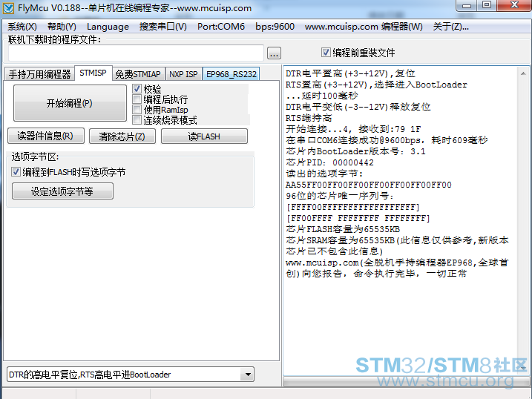Screen dimensions: 532x399
Task: Click the DTR的高电平复位 combo box text
Action: point(90,375)
